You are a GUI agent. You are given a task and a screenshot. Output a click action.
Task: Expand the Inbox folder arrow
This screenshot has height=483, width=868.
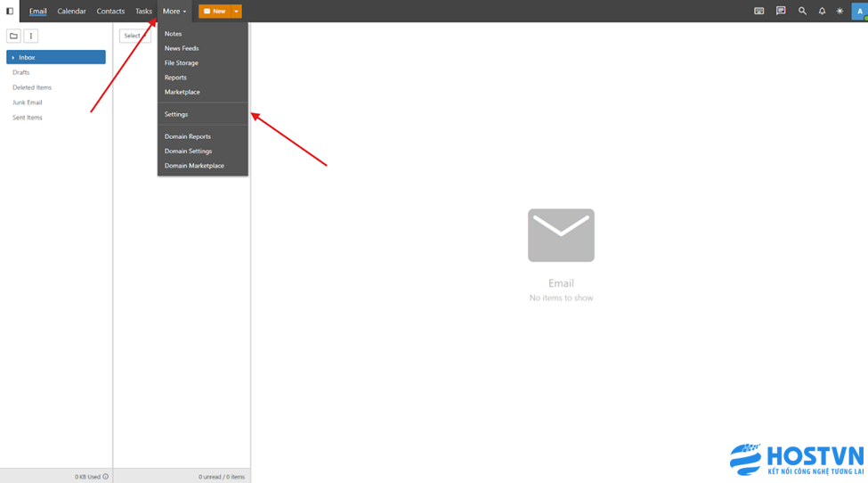[13, 58]
